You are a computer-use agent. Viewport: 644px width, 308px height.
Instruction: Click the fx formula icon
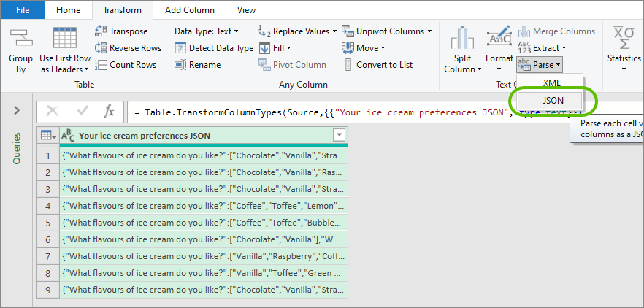[x=109, y=111]
